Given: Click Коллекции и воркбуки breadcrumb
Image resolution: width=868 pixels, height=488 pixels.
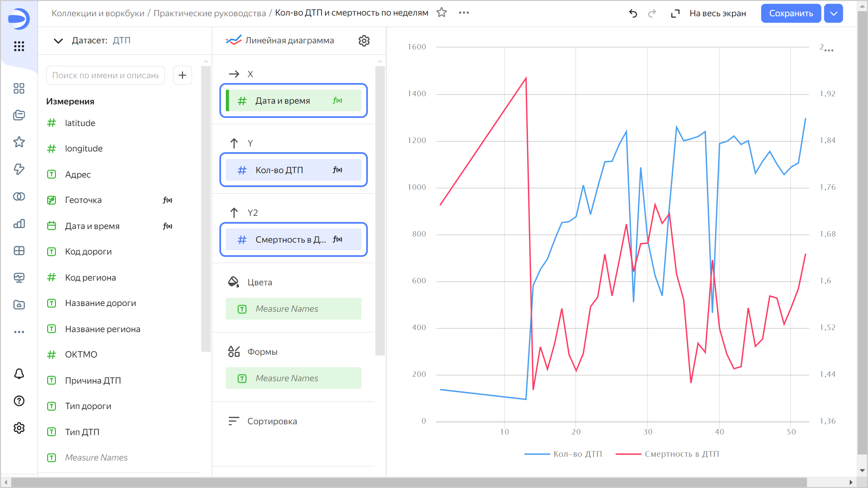Looking at the screenshot, I should tap(98, 13).
